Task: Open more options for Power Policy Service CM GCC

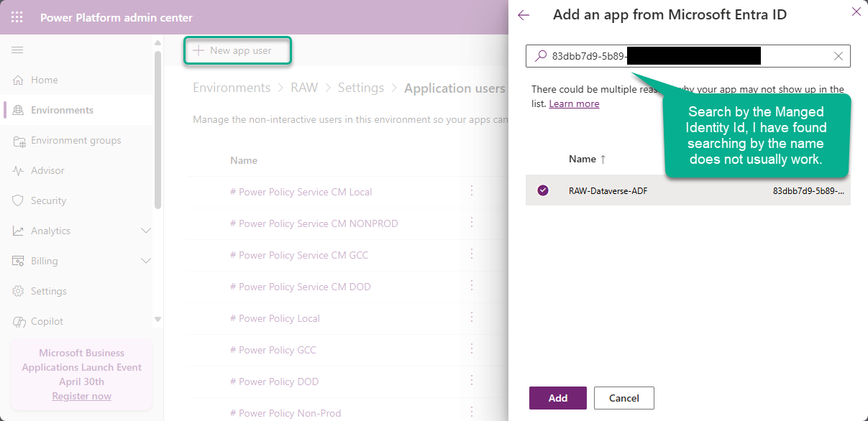Action: 472,254
